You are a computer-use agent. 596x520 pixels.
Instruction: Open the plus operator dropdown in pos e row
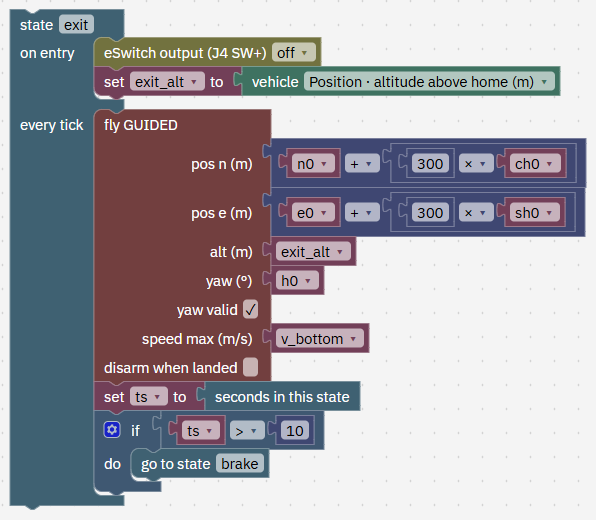tap(362, 213)
